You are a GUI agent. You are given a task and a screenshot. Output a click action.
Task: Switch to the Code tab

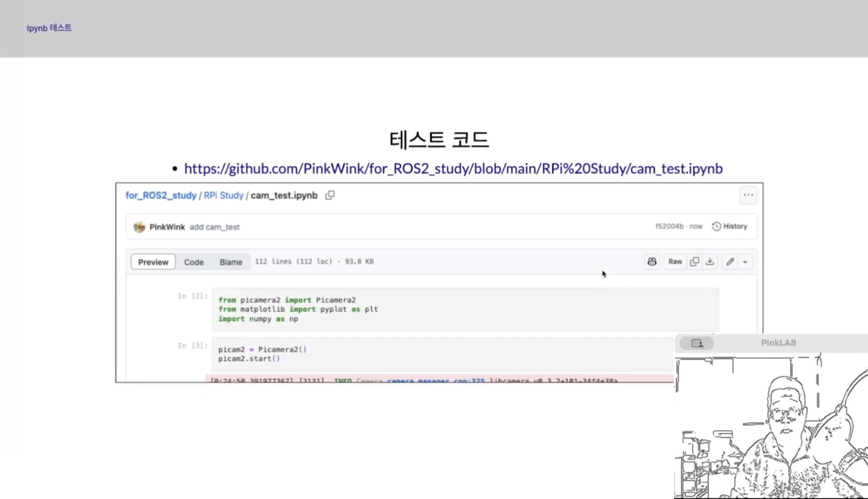(193, 262)
